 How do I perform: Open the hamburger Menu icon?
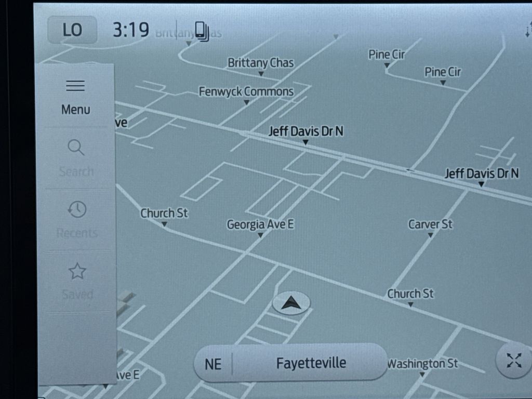tap(75, 86)
